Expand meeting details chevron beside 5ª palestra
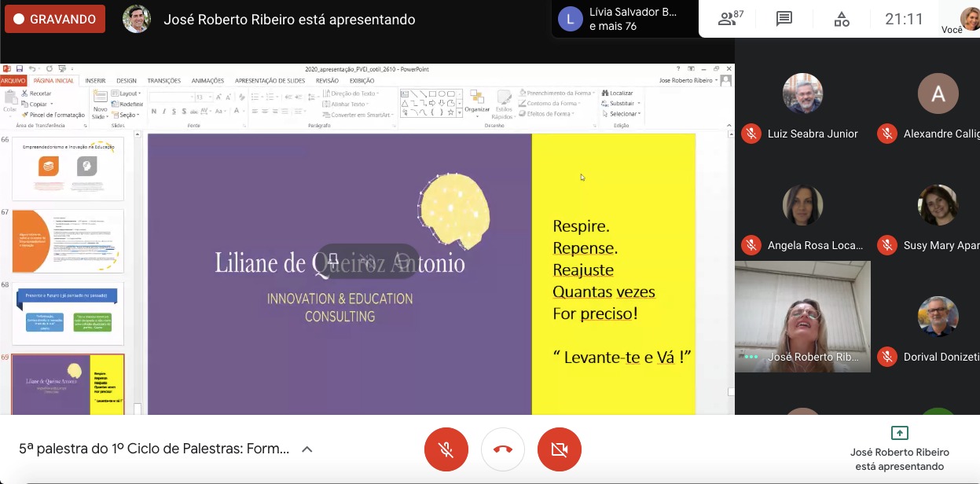The width and height of the screenshot is (980, 484). coord(307,449)
